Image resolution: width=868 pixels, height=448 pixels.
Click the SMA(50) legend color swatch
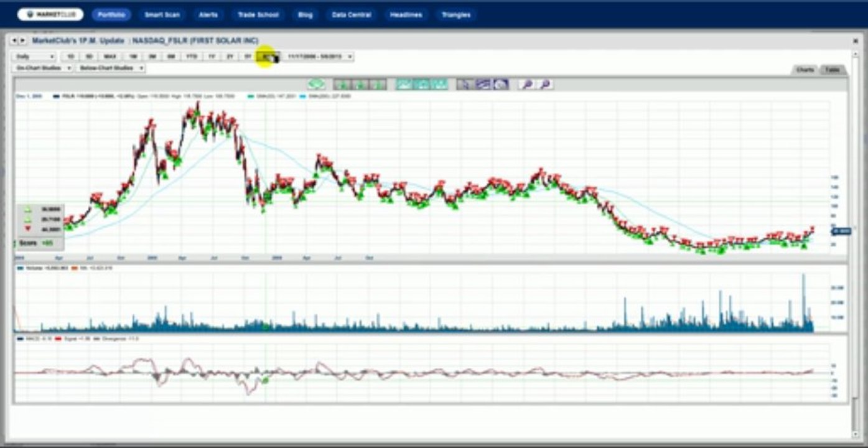(x=250, y=96)
